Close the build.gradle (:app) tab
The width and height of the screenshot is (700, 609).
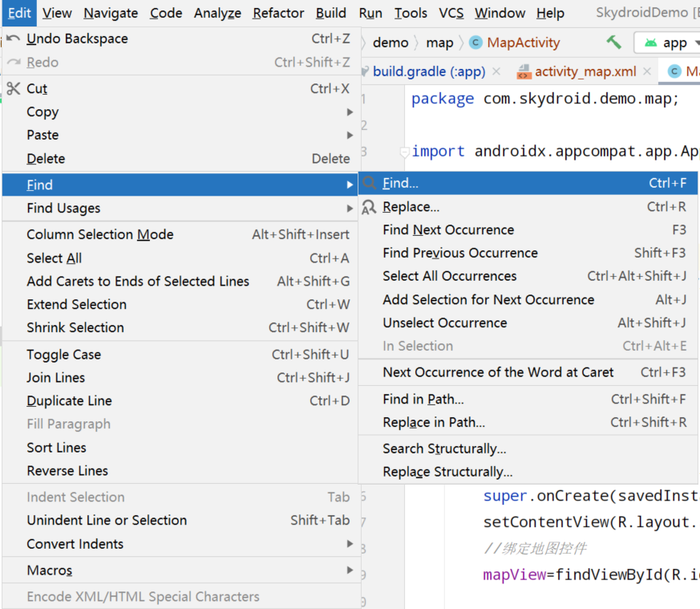point(496,71)
